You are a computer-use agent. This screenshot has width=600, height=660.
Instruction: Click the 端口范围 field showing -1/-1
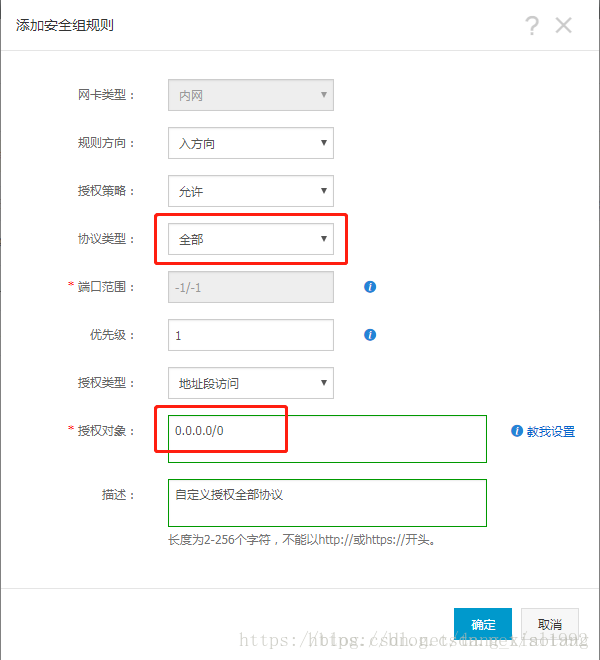(251, 287)
